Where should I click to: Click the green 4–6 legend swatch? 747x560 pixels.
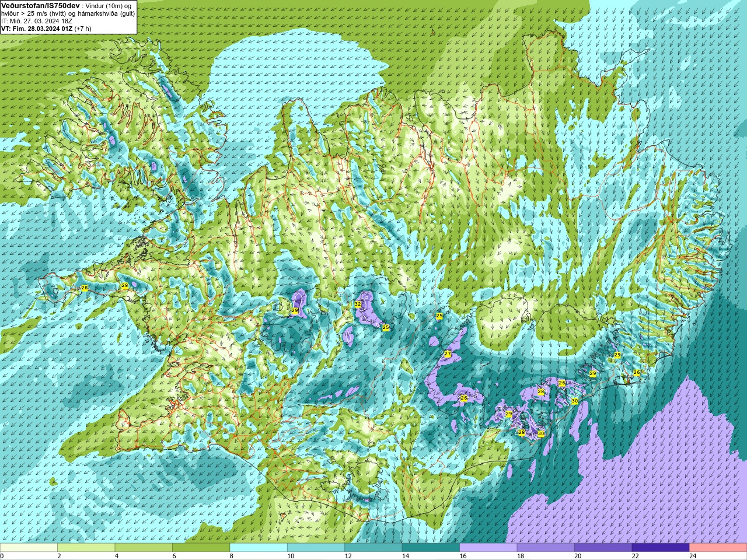[144, 548]
